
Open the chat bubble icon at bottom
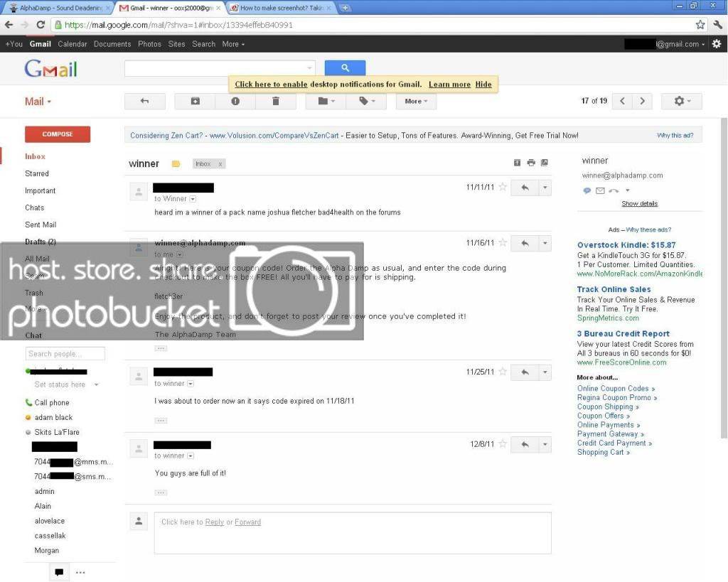(59, 572)
